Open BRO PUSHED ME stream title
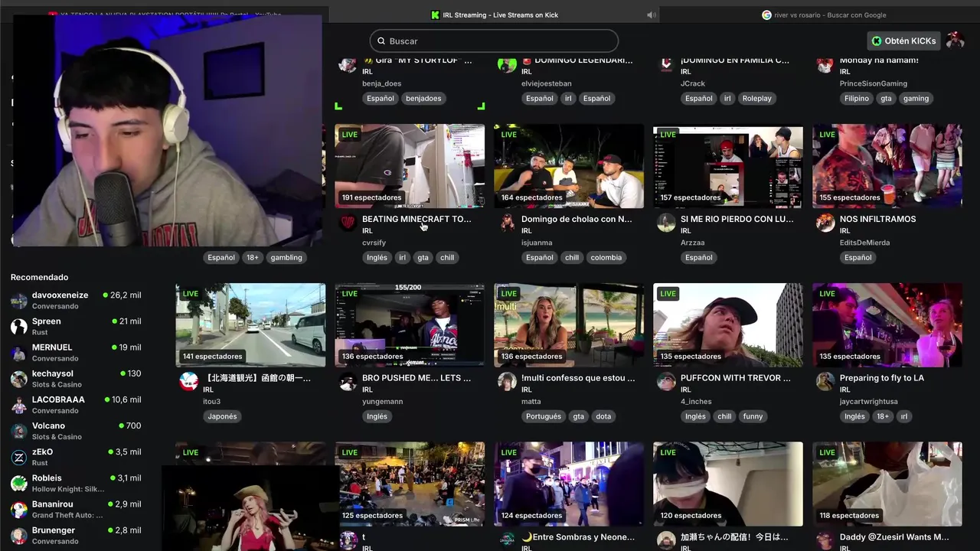 (416, 377)
